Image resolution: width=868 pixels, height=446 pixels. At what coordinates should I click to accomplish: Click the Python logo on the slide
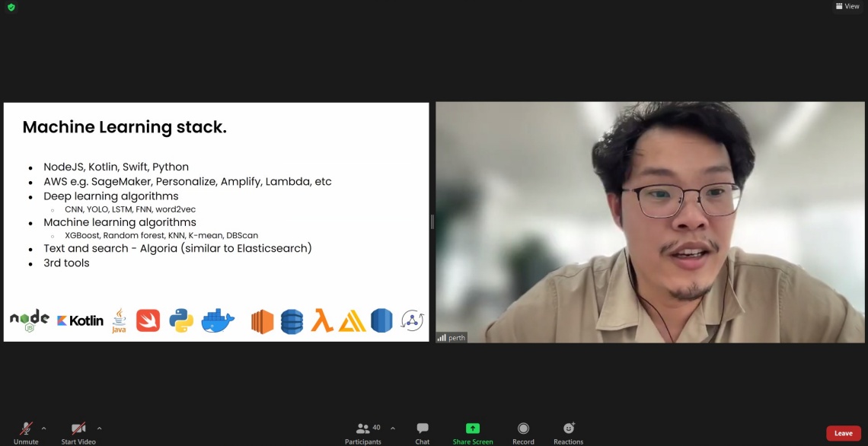(181, 321)
